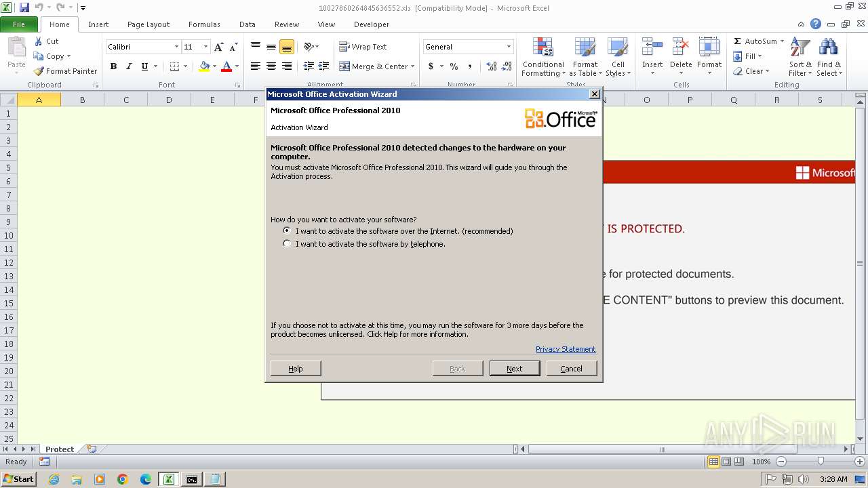Toggle Bold formatting
The height and width of the screenshot is (488, 868).
click(x=113, y=66)
